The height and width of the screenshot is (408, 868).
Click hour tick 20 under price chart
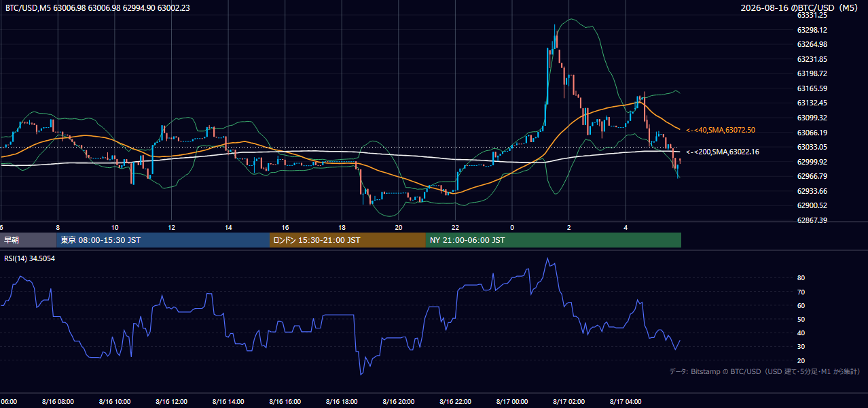tap(399, 227)
